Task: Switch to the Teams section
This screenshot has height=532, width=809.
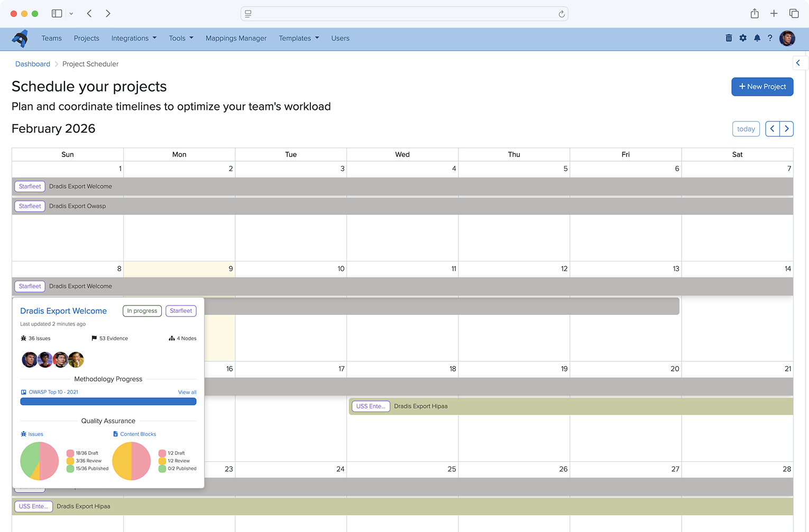Action: click(51, 38)
